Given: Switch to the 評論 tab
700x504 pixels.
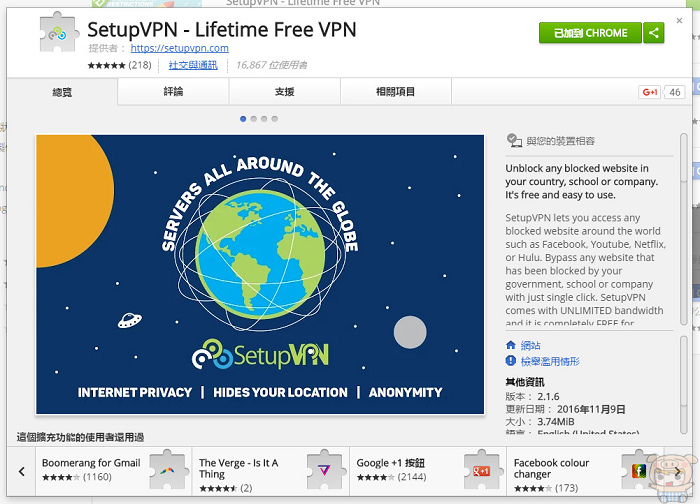Looking at the screenshot, I should [x=173, y=92].
